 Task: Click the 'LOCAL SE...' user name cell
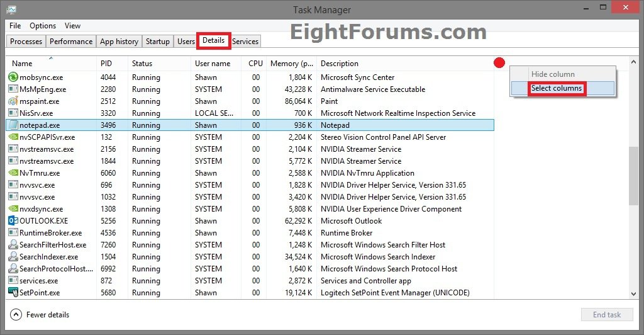(214, 113)
